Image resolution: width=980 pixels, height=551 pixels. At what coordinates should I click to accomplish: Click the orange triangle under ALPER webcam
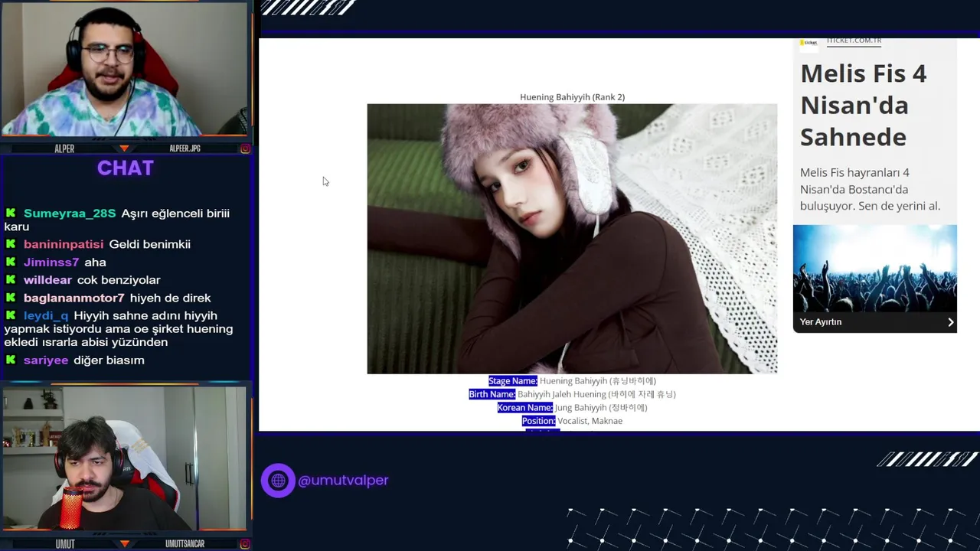pyautogui.click(x=124, y=148)
